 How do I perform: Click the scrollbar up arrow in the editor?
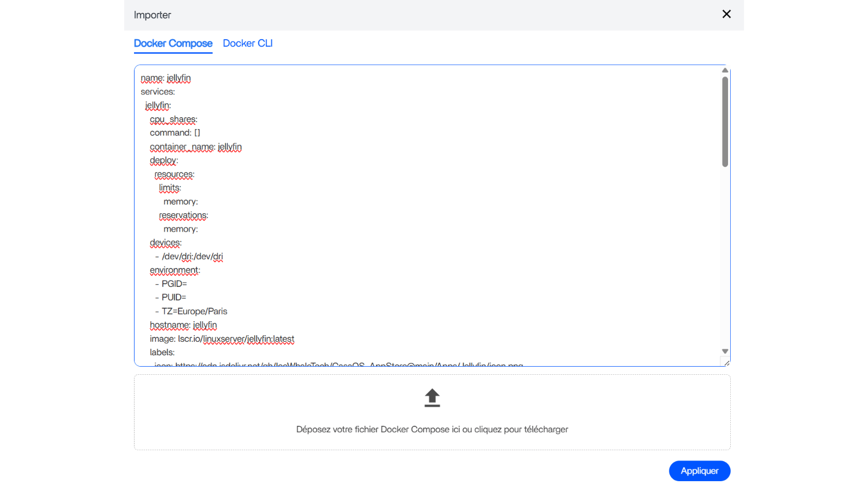725,71
